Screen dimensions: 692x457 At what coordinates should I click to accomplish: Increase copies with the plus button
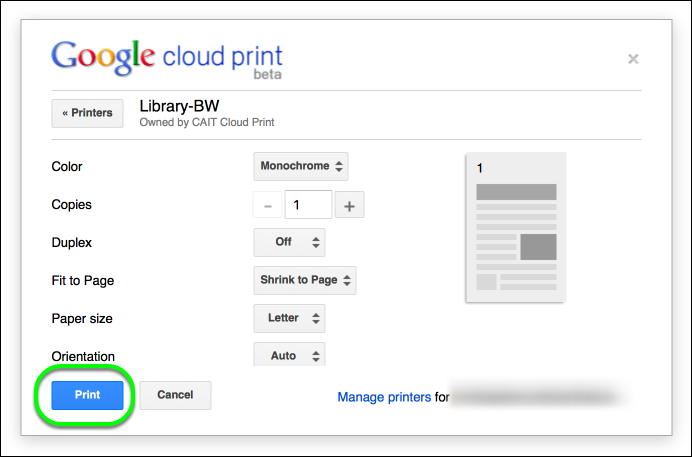[x=349, y=205]
